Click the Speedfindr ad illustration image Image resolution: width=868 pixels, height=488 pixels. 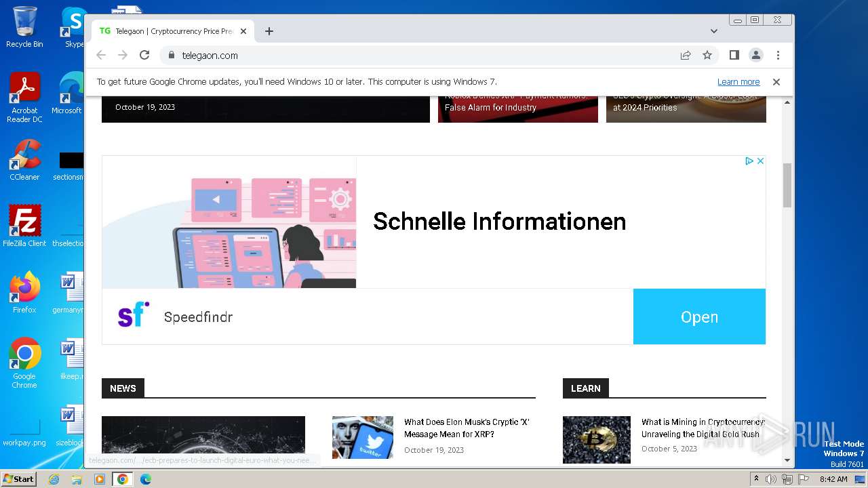coord(229,222)
